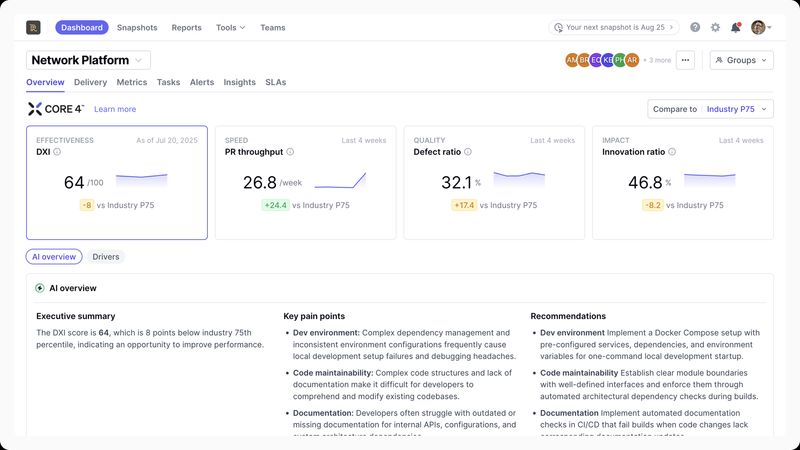Image resolution: width=800 pixels, height=450 pixels.
Task: Select the AI overview pill toggle
Action: (x=54, y=257)
